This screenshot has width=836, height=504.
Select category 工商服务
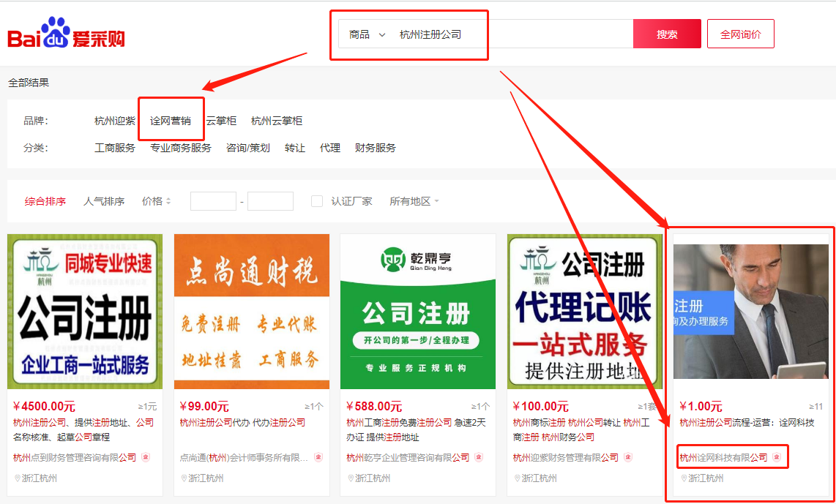pyautogui.click(x=115, y=148)
